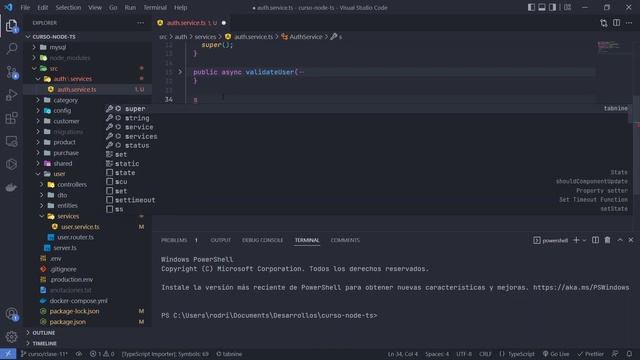The height and width of the screenshot is (360, 640).
Task: Collapse the CURSO-NODE-TS root folder
Action: 54,37
